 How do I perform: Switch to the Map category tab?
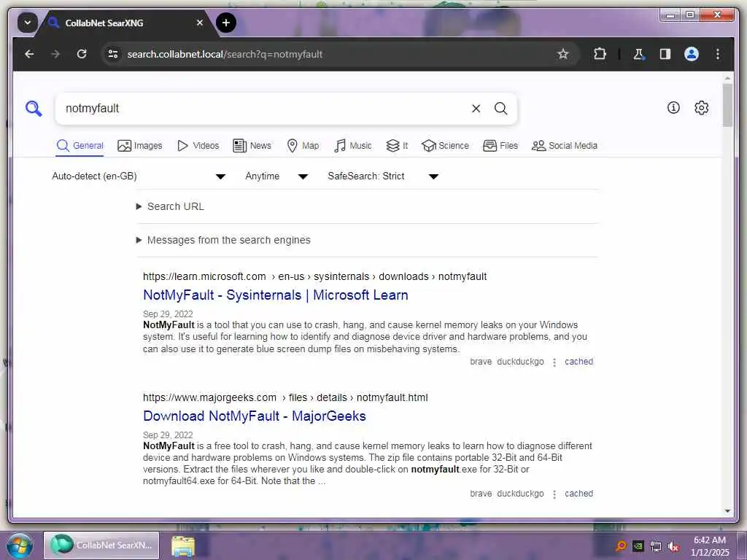[x=303, y=146]
